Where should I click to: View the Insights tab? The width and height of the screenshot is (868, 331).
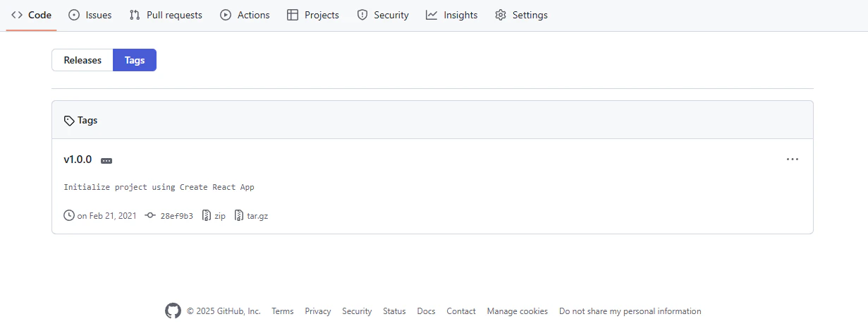[452, 15]
